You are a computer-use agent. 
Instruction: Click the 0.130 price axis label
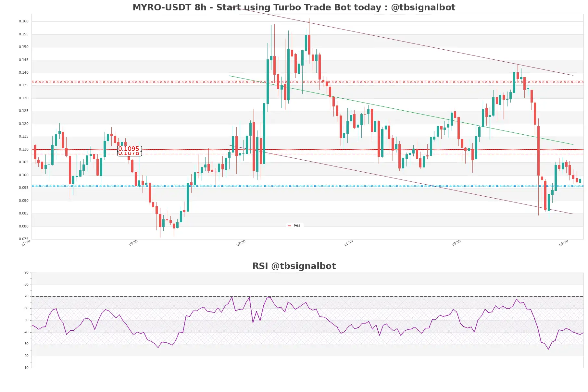point(24,98)
